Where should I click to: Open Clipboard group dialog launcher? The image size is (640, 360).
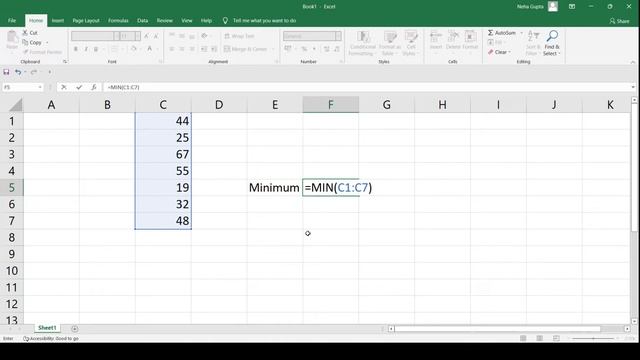point(65,62)
